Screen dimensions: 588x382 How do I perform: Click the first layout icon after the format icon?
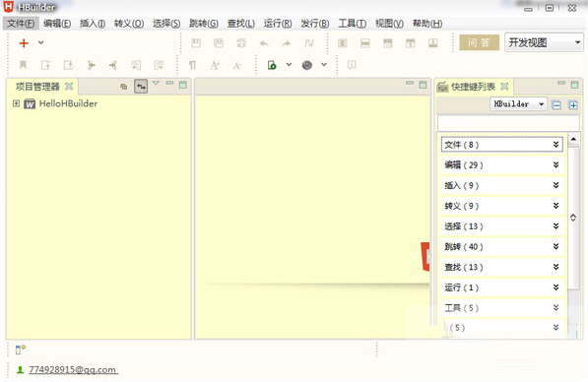click(343, 43)
